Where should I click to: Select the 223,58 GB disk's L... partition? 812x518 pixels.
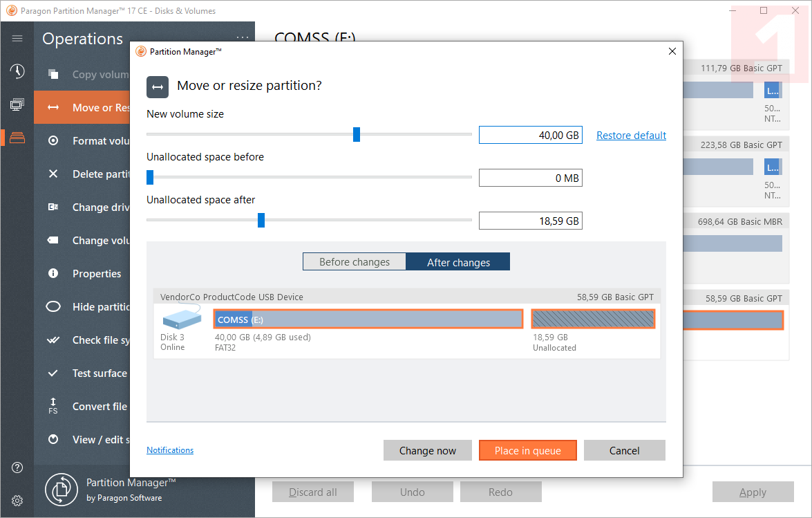pos(773,167)
